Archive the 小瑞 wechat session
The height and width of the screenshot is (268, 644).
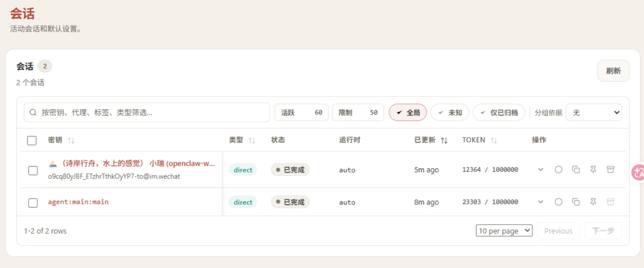610,169
